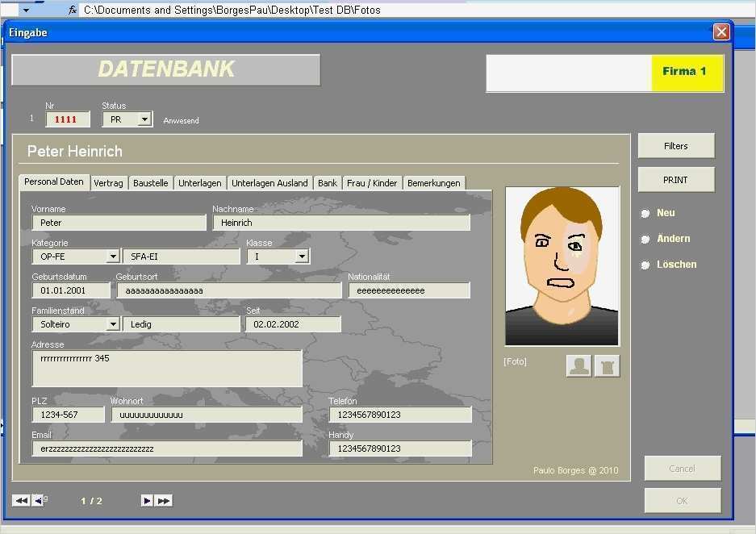Screen dimensions: 756x534
Task: Click the Nr field showing 1111
Action: (x=68, y=119)
